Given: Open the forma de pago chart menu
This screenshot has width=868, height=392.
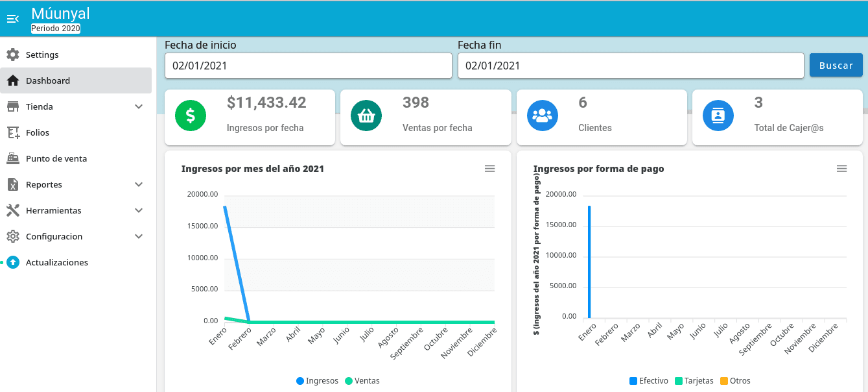Looking at the screenshot, I should [842, 169].
